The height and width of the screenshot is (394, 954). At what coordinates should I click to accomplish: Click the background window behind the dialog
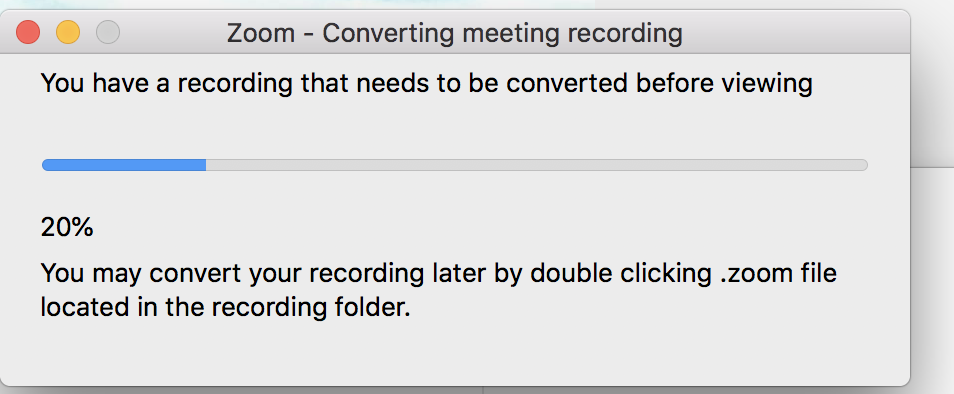tap(932, 91)
